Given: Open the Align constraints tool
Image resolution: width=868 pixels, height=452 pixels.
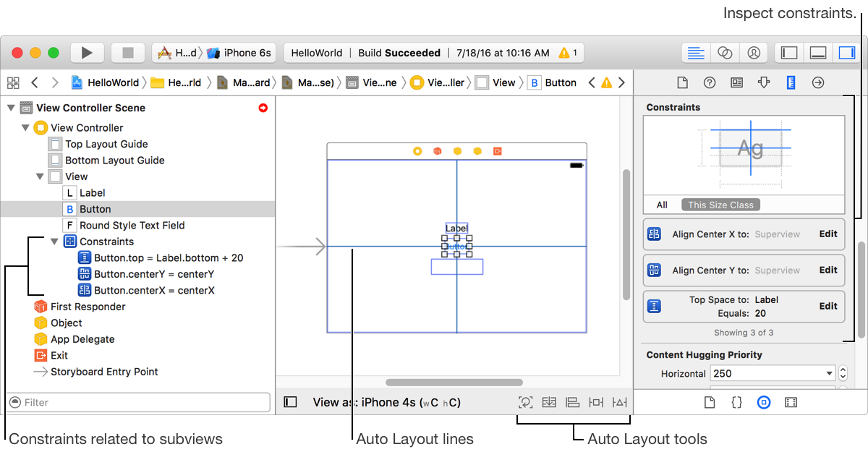Looking at the screenshot, I should click(x=572, y=402).
